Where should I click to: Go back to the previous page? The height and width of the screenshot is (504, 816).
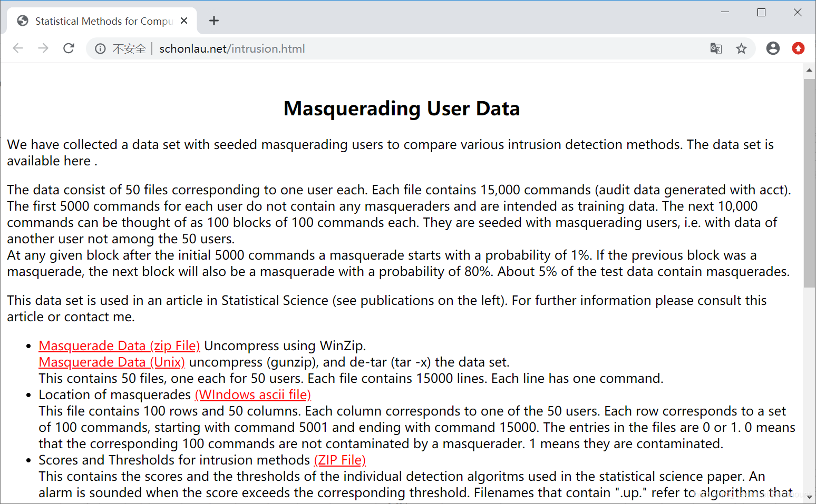(x=18, y=48)
